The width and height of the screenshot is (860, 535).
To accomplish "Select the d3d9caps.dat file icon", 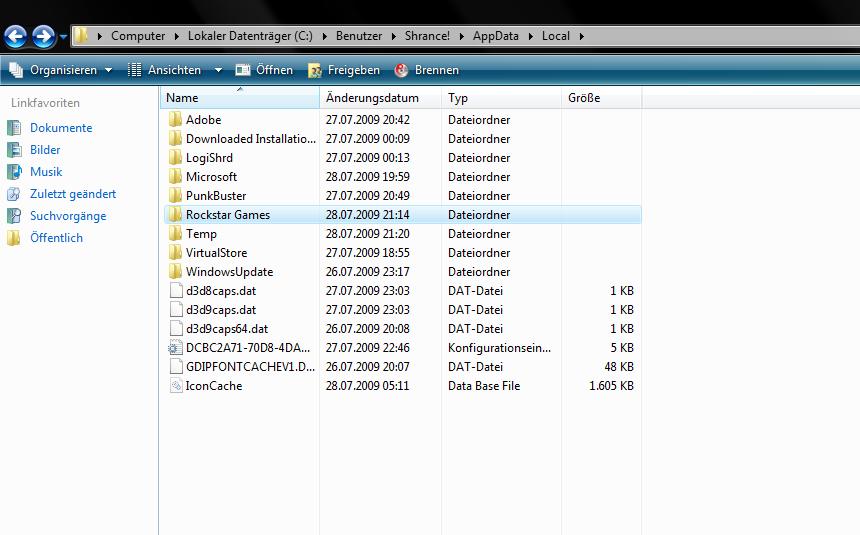I will 176,309.
